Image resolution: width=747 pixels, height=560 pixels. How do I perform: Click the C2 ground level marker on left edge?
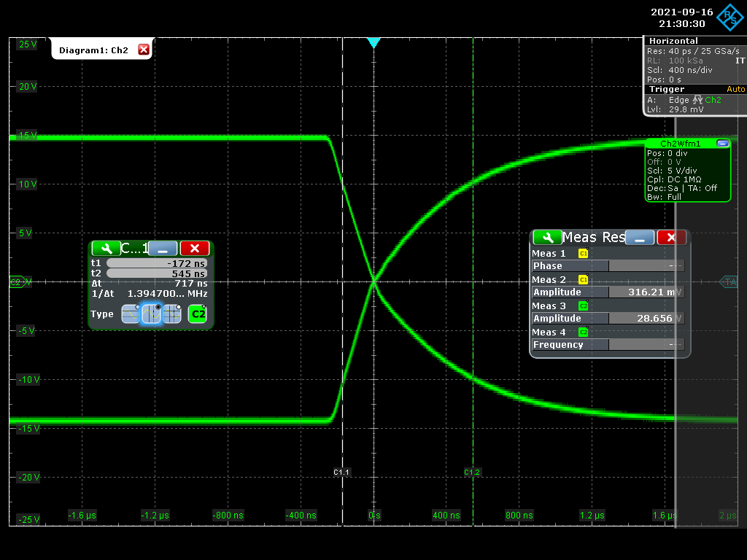18,282
